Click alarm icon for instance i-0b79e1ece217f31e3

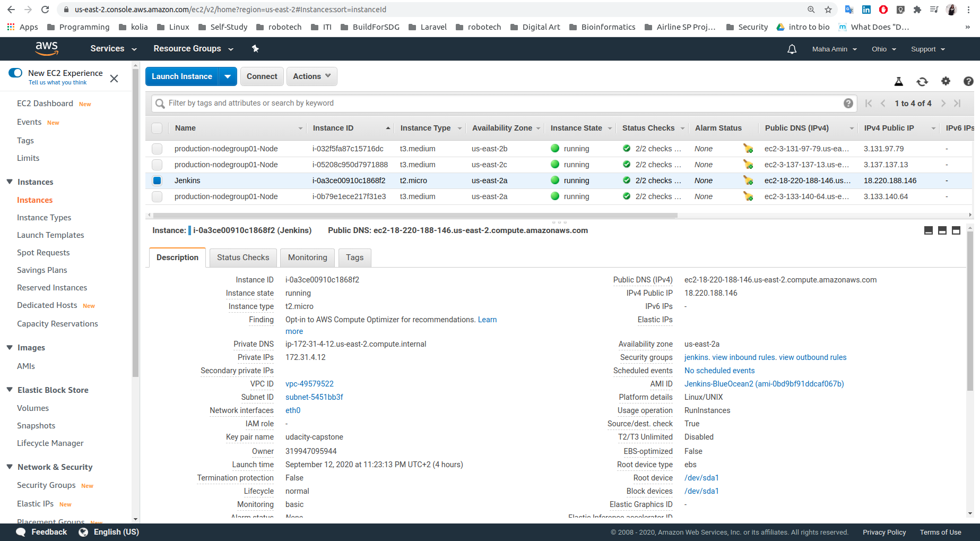(748, 196)
